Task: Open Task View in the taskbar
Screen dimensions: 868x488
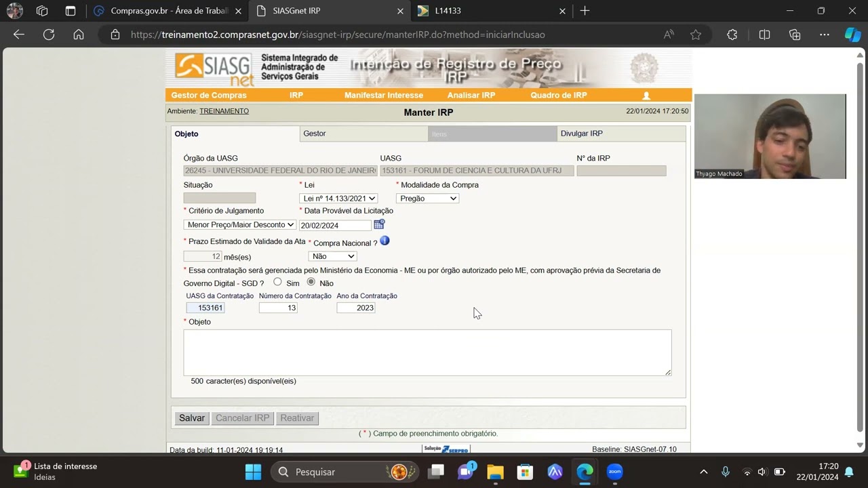Action: click(436, 472)
